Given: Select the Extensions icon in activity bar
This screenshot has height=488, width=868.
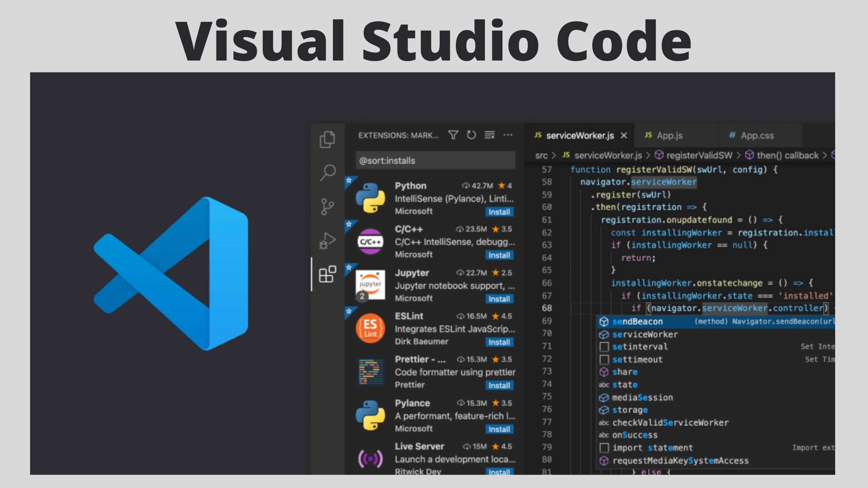Looking at the screenshot, I should coord(328,274).
